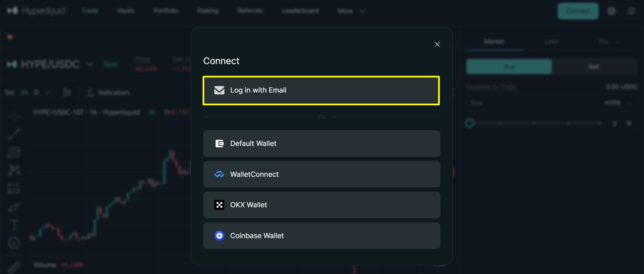Close the Connect dialog
Viewport: 644px width, 274px height.
tap(437, 44)
